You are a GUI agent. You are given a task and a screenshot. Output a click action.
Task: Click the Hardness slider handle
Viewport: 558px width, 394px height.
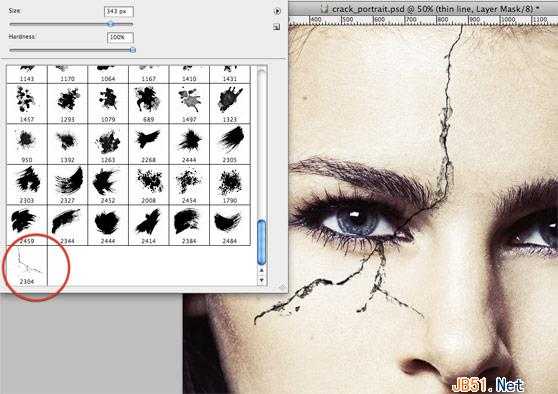pyautogui.click(x=132, y=50)
